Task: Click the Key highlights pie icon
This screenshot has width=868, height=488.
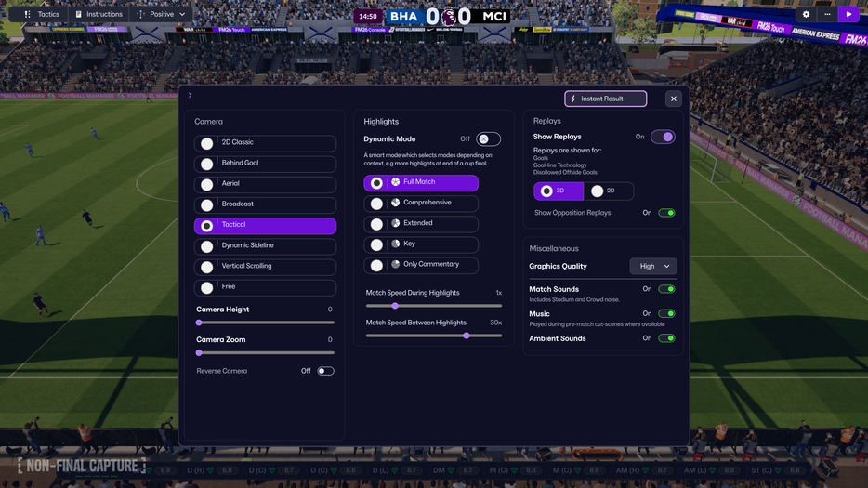Action: (395, 244)
